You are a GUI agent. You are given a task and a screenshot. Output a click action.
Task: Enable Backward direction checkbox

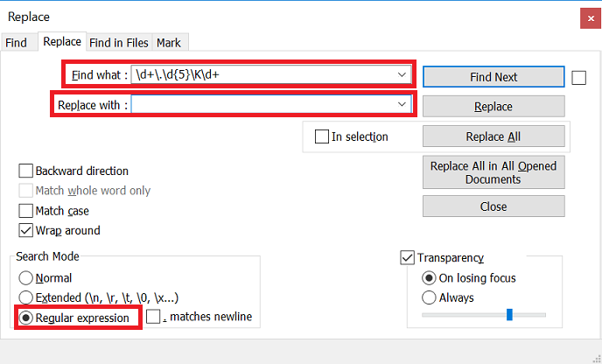[x=25, y=171]
